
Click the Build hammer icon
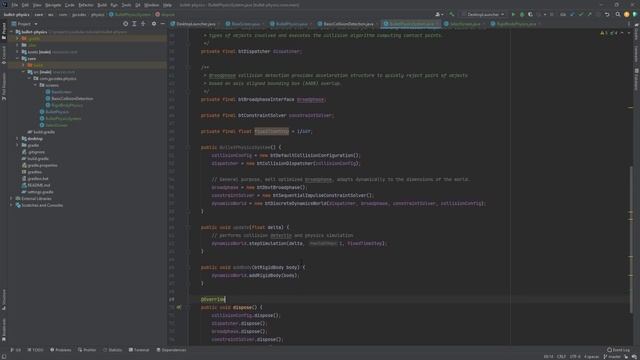(x=451, y=14)
